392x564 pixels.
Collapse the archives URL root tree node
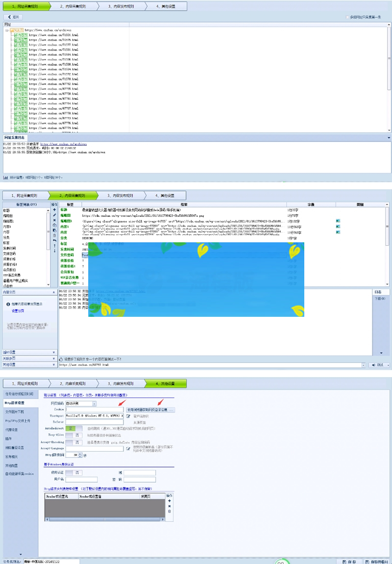[x=7, y=30]
